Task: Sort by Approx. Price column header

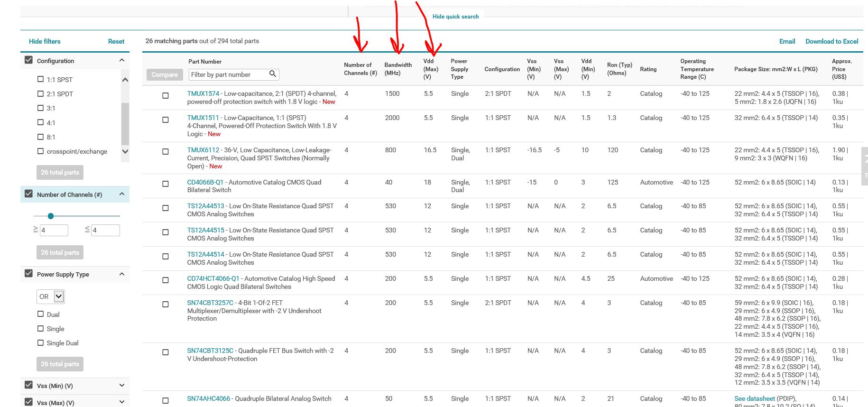Action: click(841, 69)
